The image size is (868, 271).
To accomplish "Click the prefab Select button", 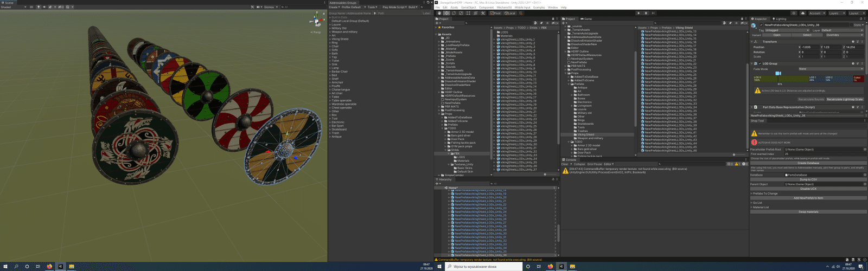I will [807, 35].
